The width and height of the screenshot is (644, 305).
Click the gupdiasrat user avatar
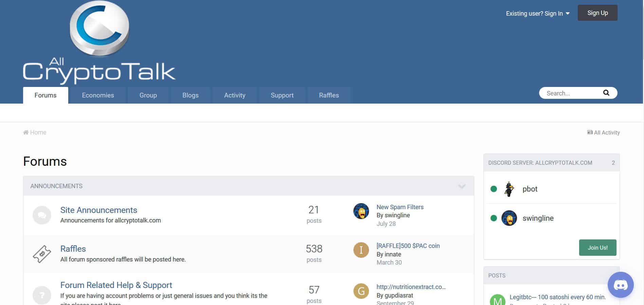(x=361, y=291)
